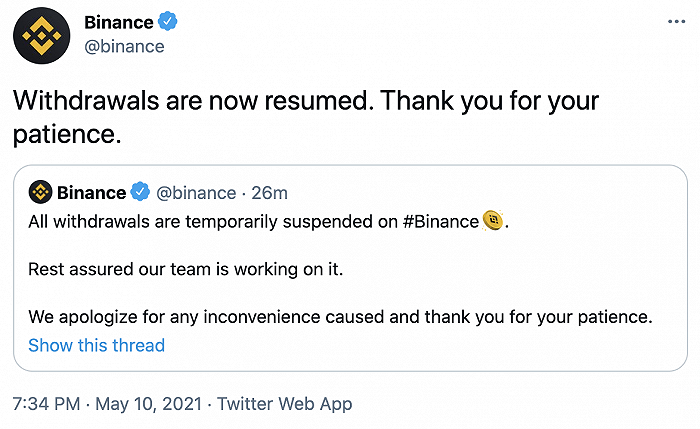Image resolution: width=700 pixels, height=429 pixels.
Task: Click the Binance coin emoji after the hashtag
Action: (x=492, y=221)
